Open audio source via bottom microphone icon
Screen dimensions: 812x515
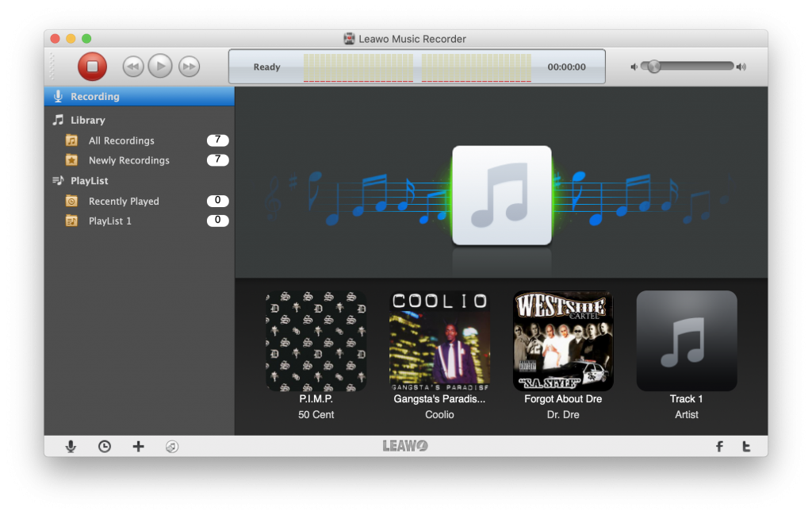pos(71,447)
